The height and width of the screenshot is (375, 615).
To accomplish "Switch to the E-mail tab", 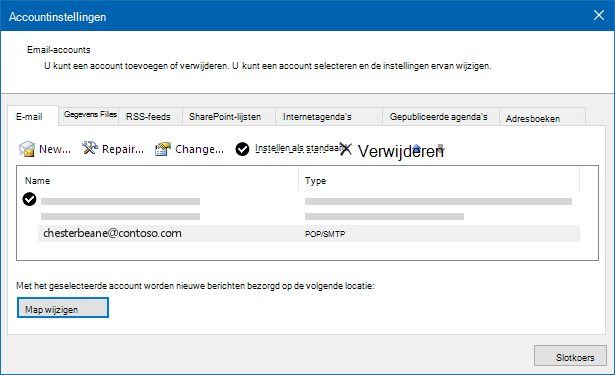I will 33,116.
